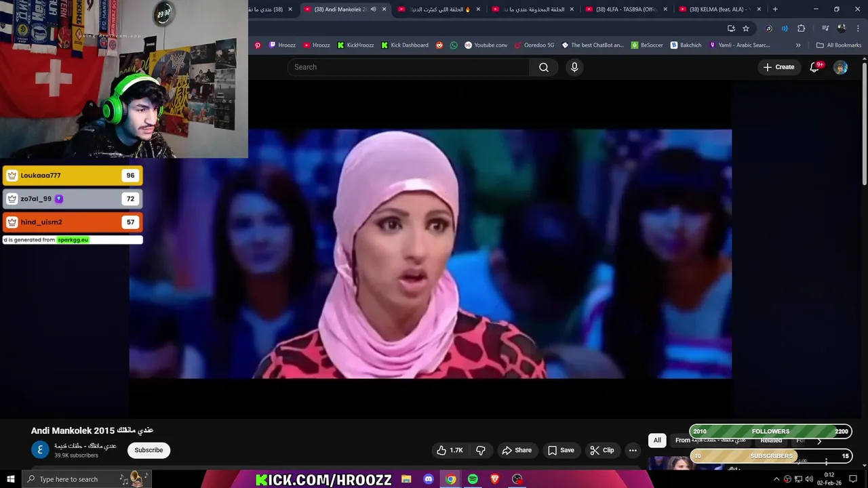Image resolution: width=868 pixels, height=488 pixels.
Task: Start voice search with the microphone icon
Action: point(574,67)
